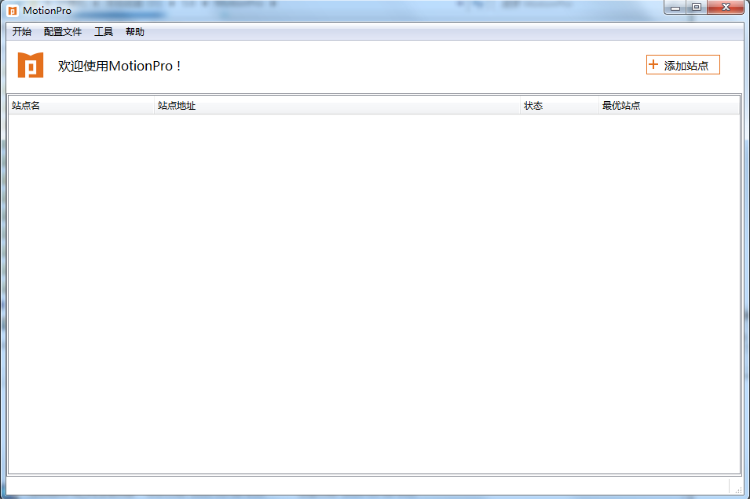Sort by the 站点地址 column header
This screenshot has height=499, width=751.
(177, 106)
